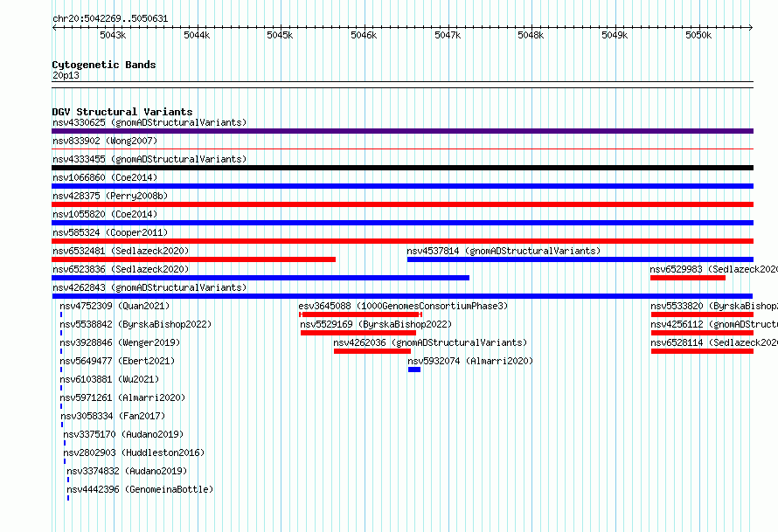Open nsv6523836 (Sedlazeck2020) label

[121, 269]
